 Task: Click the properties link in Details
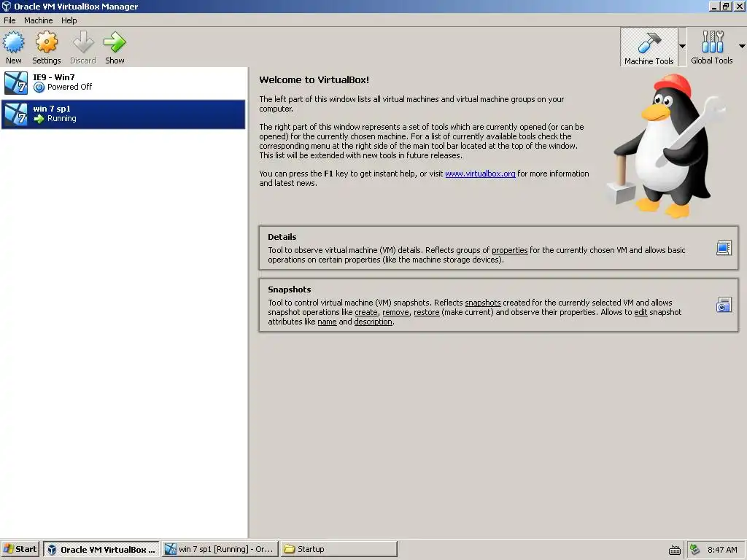pyautogui.click(x=509, y=250)
